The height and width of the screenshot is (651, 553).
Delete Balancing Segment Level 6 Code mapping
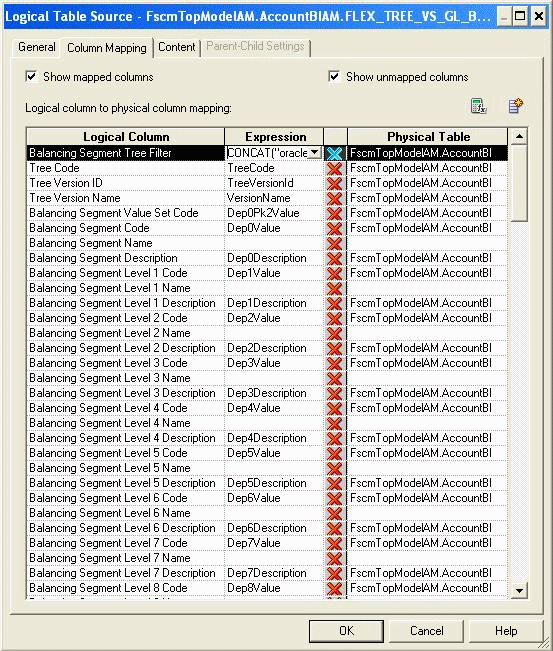click(335, 498)
